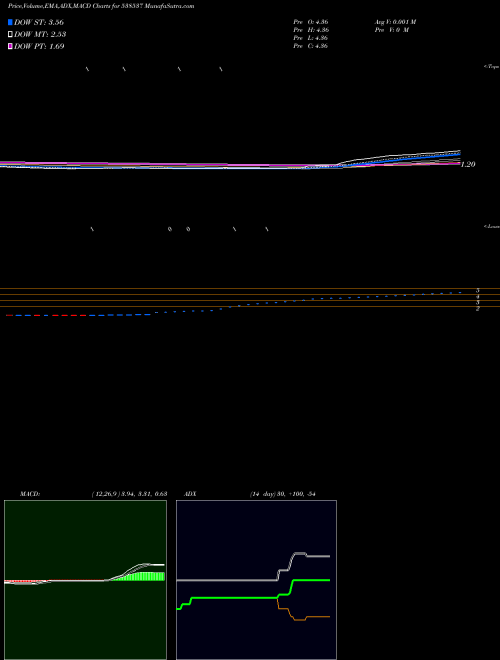The height and width of the screenshot is (660, 500).
Task: Click the blue DOW ST legend swatch
Action: tap(10, 22)
